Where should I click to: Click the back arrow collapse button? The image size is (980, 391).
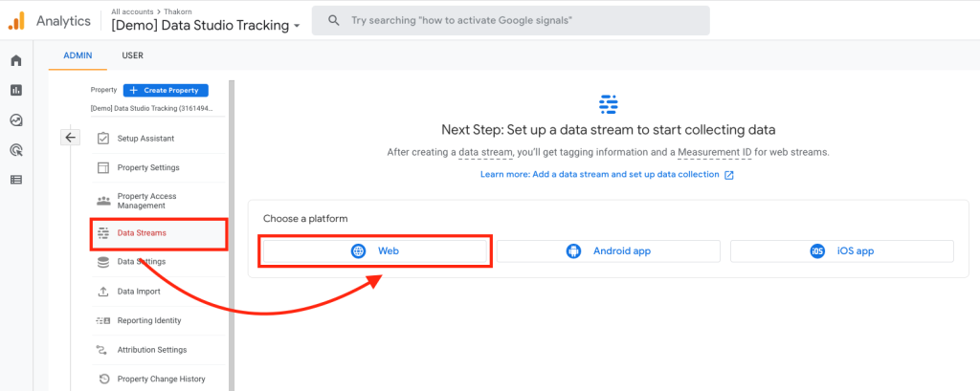(x=70, y=138)
